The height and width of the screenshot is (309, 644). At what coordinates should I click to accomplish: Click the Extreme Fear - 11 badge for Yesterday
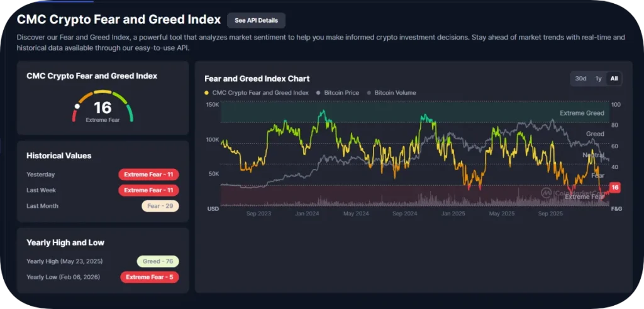(x=148, y=175)
